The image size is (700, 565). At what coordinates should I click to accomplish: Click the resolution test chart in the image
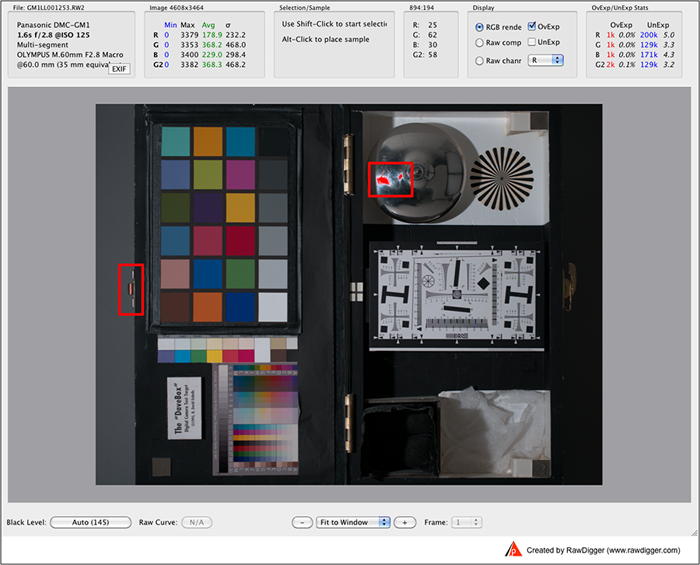point(456,295)
